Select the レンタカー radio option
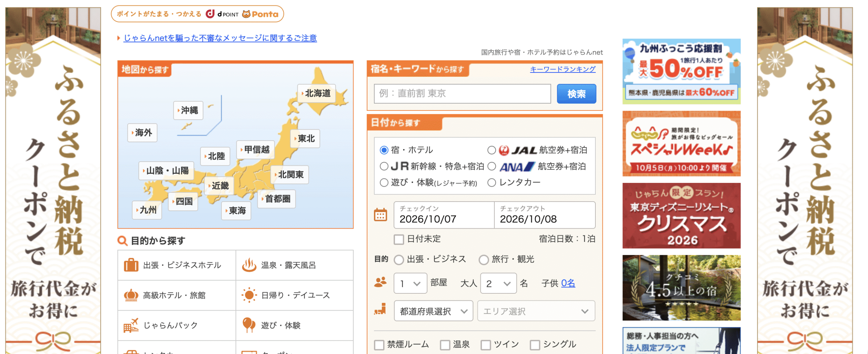Viewport: 868px width, 354px height. (491, 183)
